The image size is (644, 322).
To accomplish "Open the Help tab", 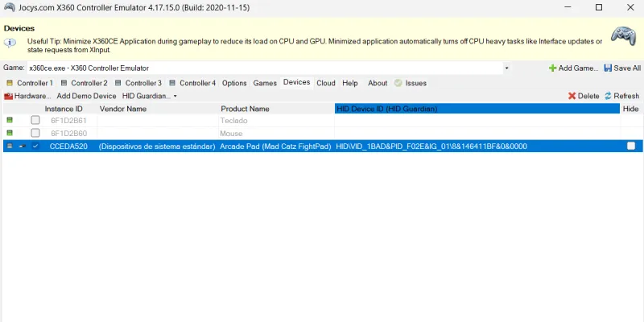I will coord(350,83).
